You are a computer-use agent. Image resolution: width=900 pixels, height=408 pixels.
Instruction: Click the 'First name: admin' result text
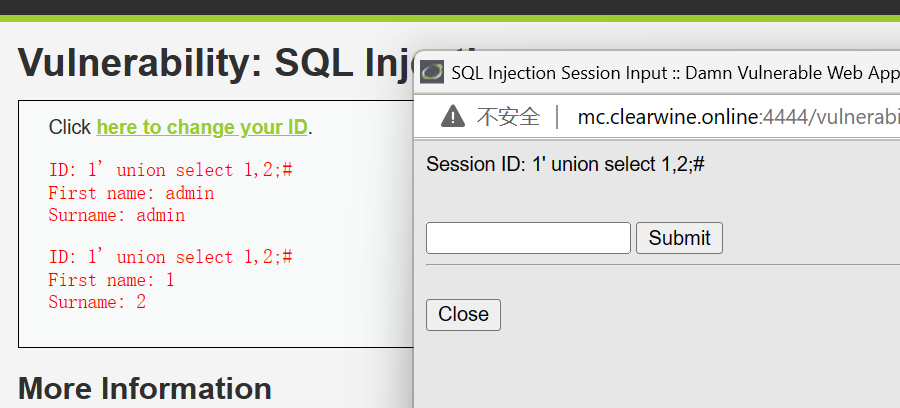click(131, 193)
